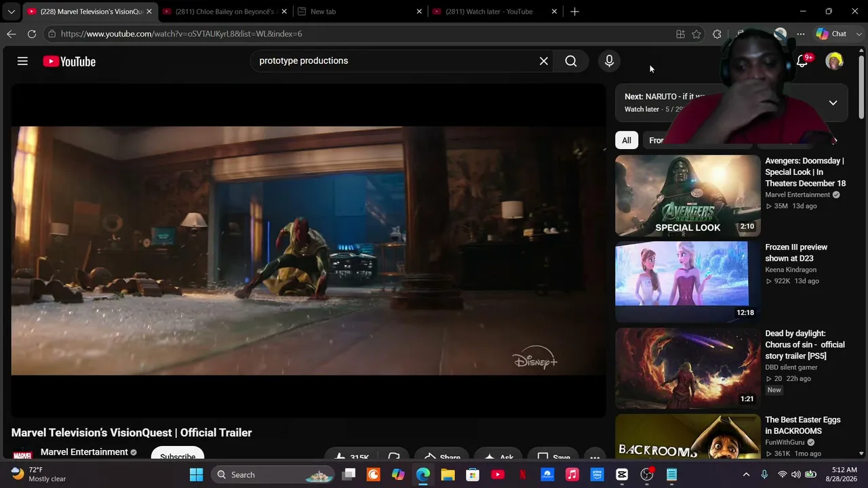868x488 pixels.
Task: Close the New tab tab
Action: [x=419, y=12]
